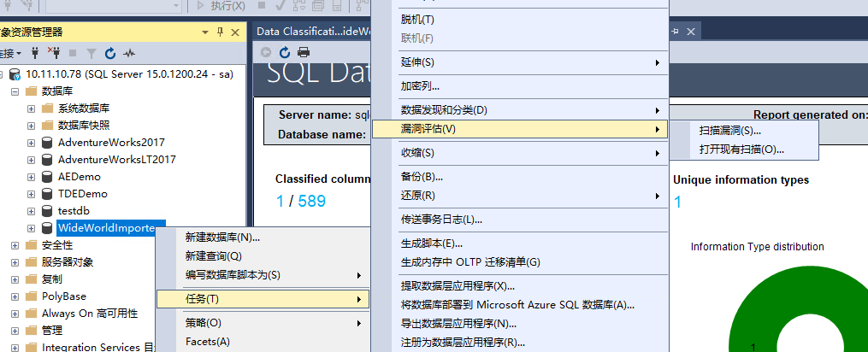Image resolution: width=868 pixels, height=352 pixels.
Task: Click the 系统数据库 folder icon
Action: [47, 108]
